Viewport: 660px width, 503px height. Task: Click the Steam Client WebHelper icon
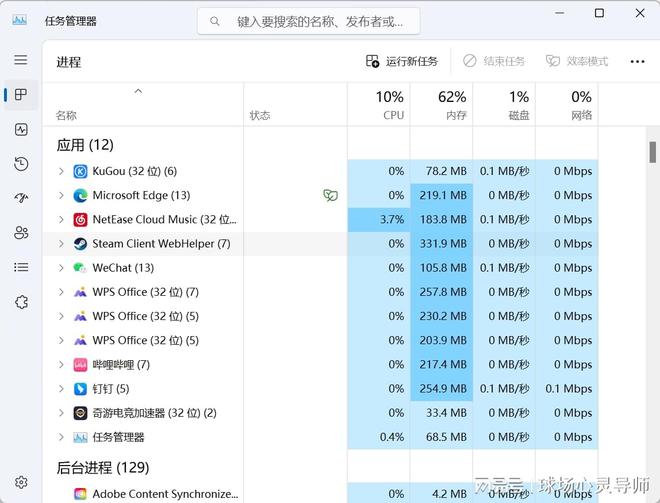point(80,244)
